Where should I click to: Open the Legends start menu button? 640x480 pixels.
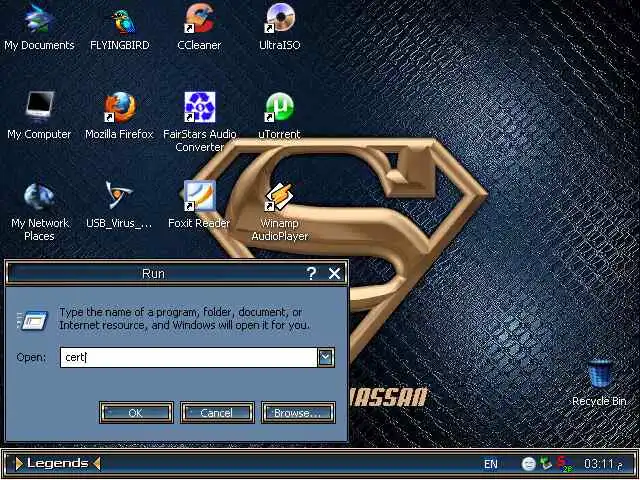(58, 463)
